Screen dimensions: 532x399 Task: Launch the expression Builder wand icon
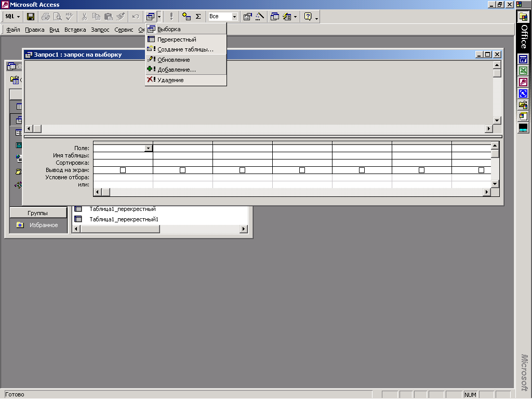click(x=260, y=16)
